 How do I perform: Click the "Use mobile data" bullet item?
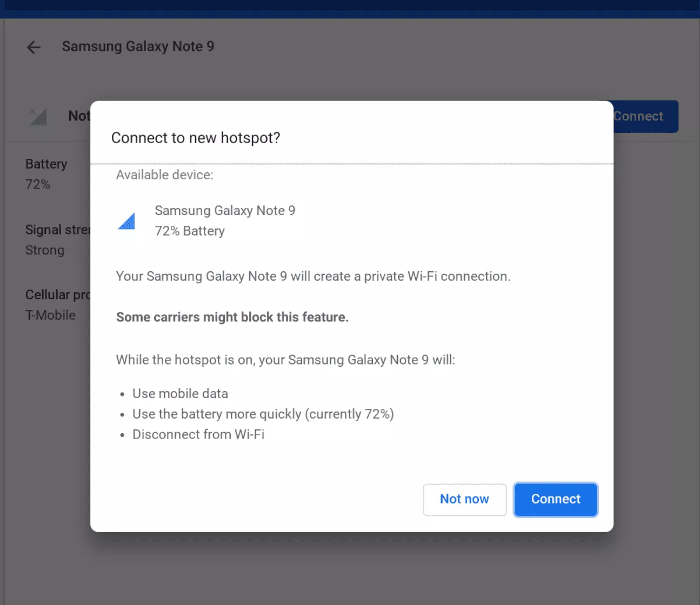point(180,394)
